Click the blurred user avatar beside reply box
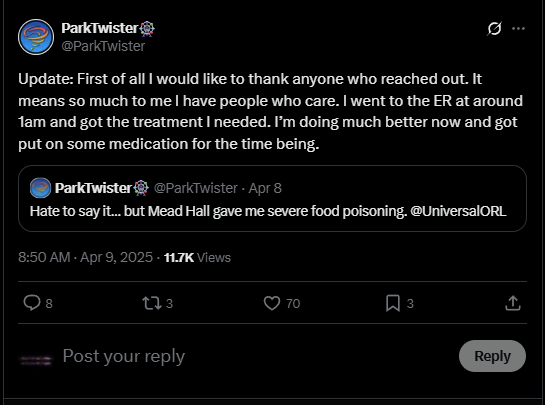This screenshot has width=545, height=405. click(x=36, y=360)
